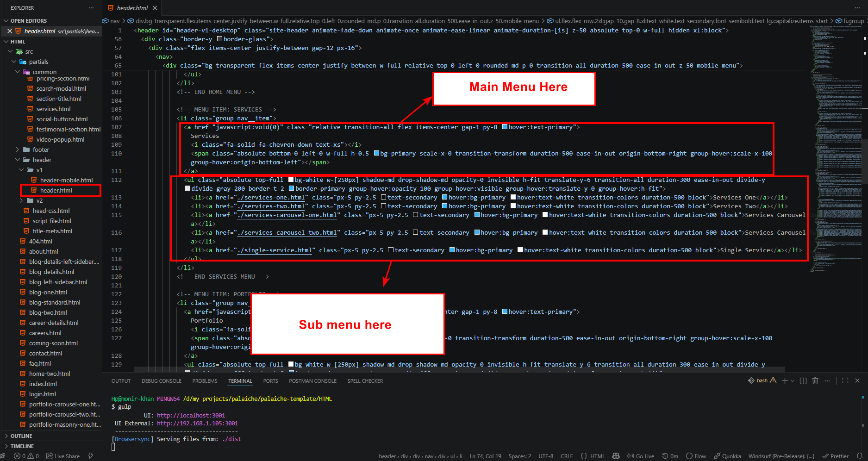Open header-mobile.html in the file tree
868x461 pixels.
click(66, 180)
